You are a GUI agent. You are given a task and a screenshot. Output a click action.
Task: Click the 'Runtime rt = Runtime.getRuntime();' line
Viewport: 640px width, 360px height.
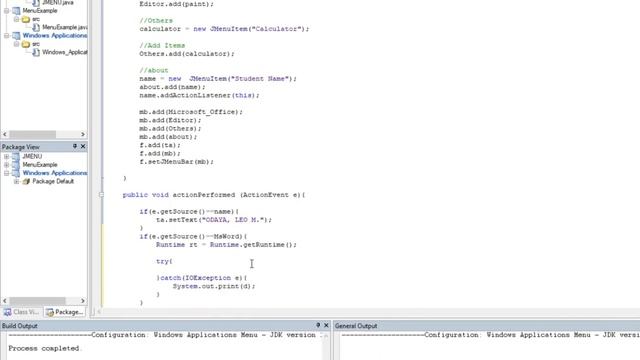pos(226,244)
